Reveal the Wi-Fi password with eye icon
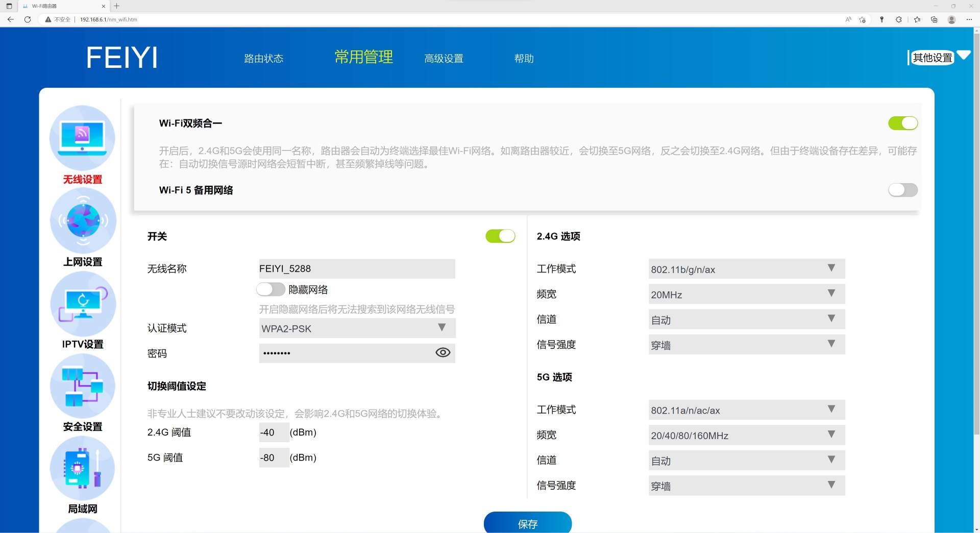Image resolution: width=980 pixels, height=533 pixels. point(442,352)
